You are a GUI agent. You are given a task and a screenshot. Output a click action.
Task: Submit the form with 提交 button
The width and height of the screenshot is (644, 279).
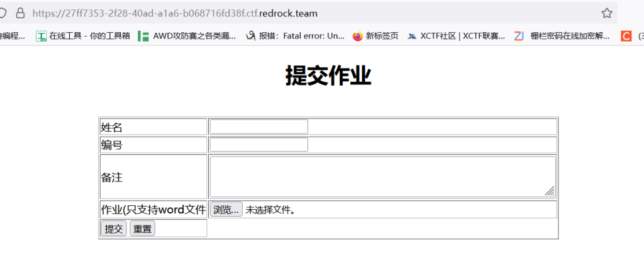(114, 229)
